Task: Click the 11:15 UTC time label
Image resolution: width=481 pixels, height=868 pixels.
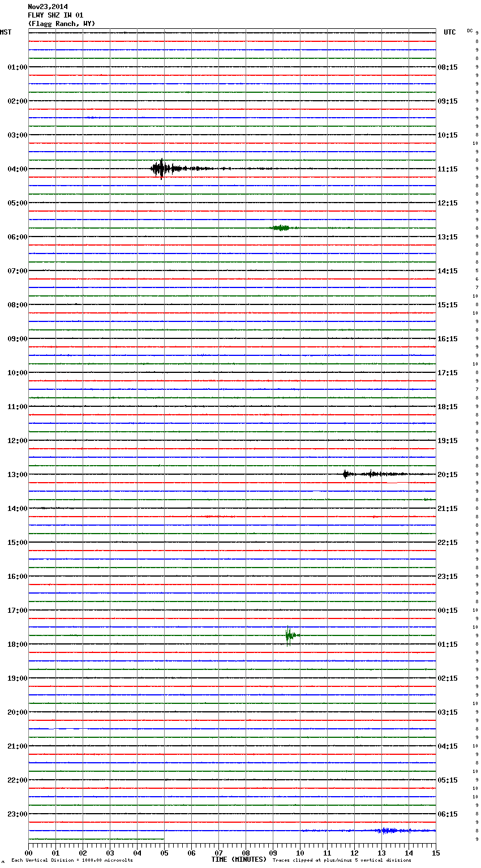Action: [x=448, y=169]
